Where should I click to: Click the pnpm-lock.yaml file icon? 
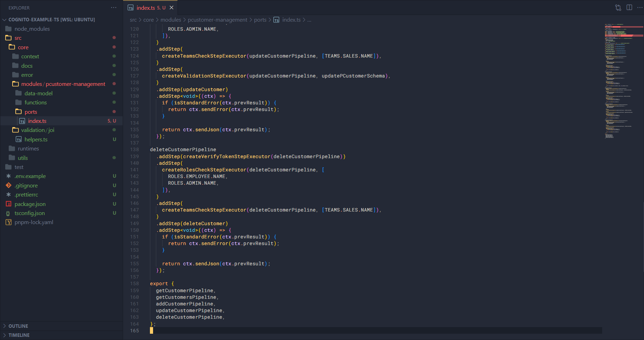coord(9,222)
